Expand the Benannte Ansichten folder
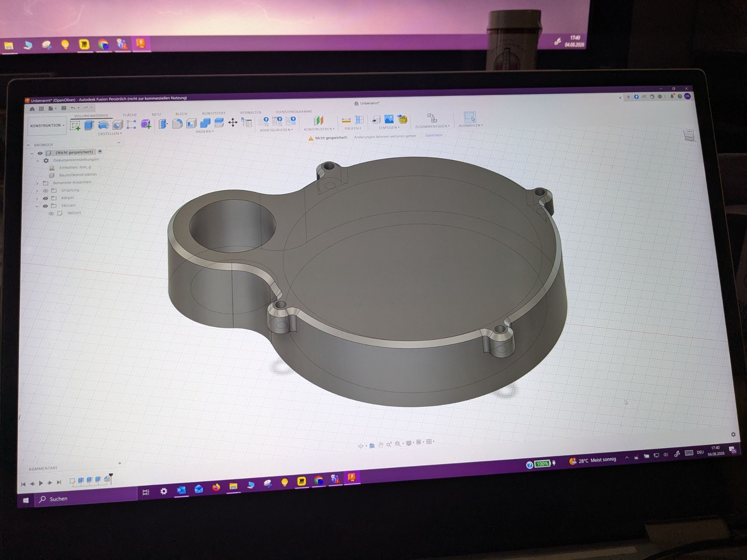The width and height of the screenshot is (747, 560). 37,183
